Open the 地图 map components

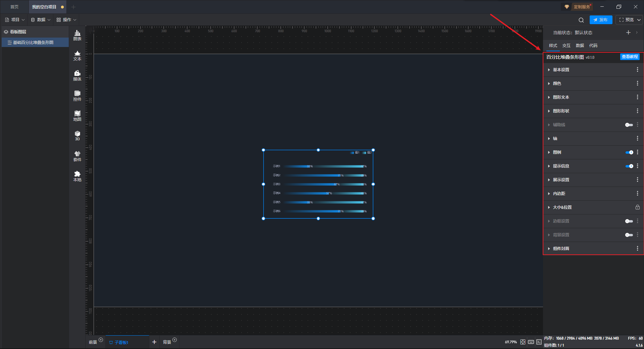[x=77, y=116]
